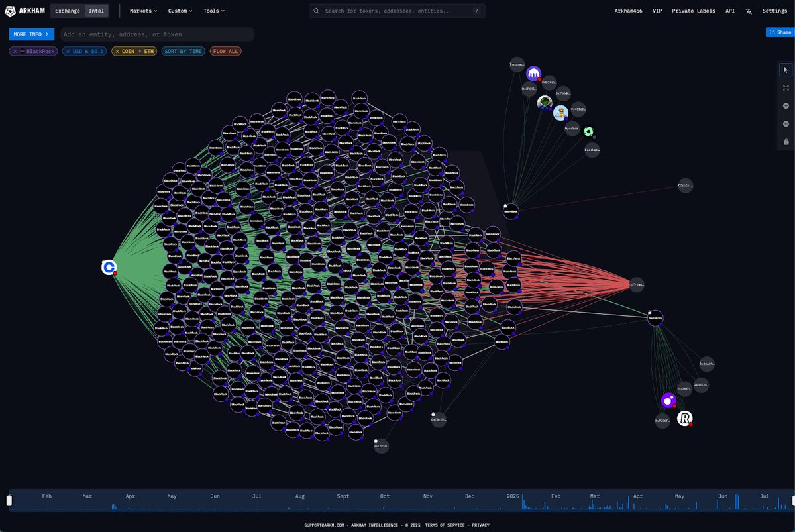
Task: Open Settings
Action: click(775, 11)
